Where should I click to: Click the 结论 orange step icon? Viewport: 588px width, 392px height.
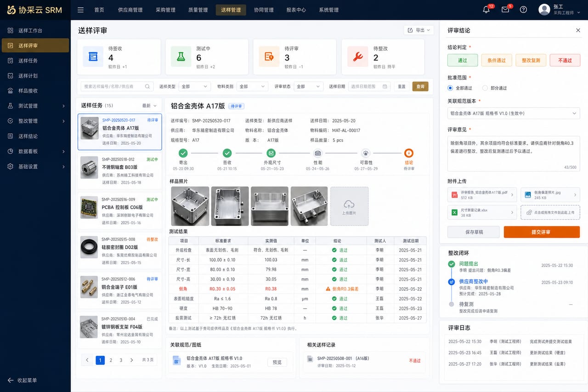[409, 153]
